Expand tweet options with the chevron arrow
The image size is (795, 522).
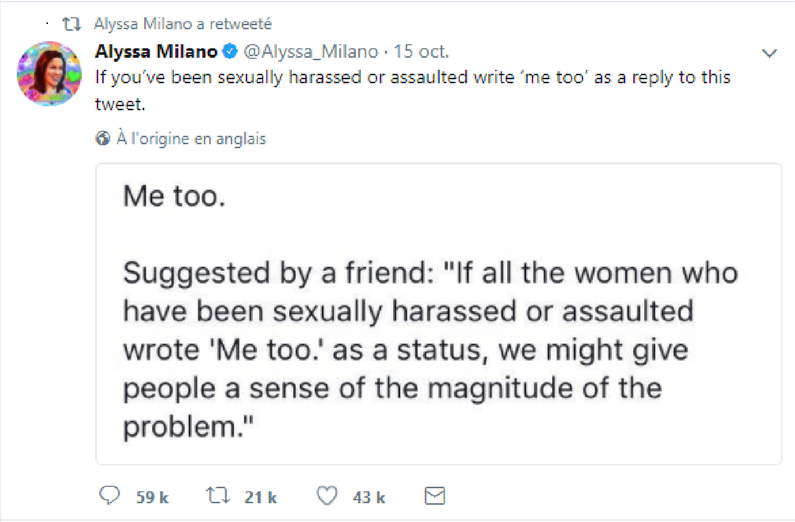[769, 53]
